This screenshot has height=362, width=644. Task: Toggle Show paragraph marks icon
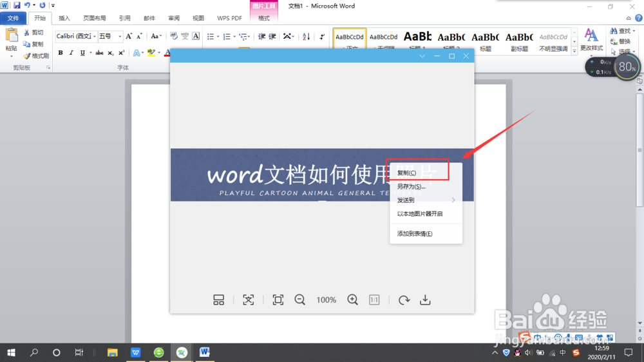322,37
